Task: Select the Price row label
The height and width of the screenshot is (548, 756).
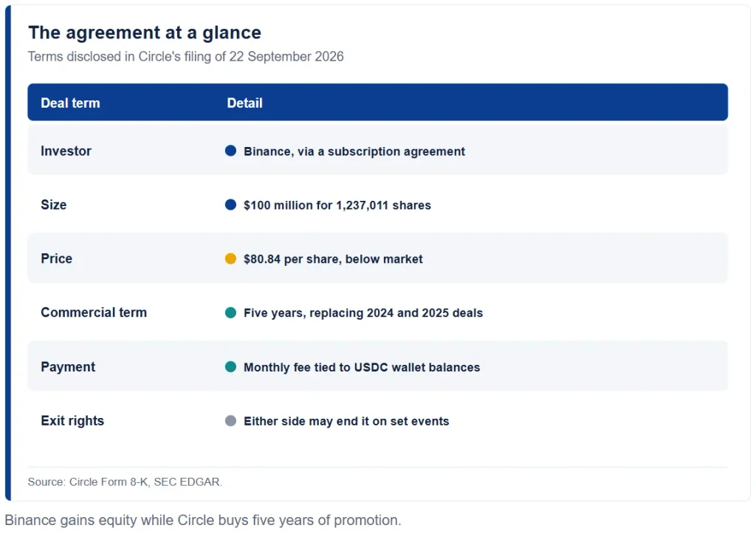Action: (56, 259)
